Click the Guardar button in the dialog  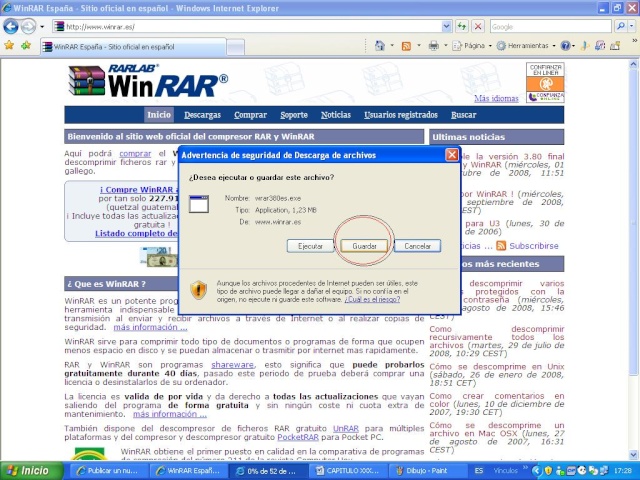pos(364,246)
